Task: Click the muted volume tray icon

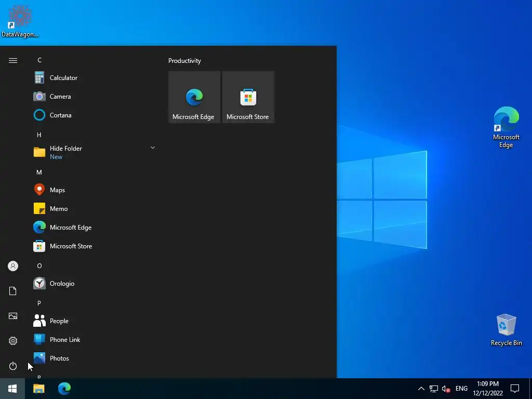Action: pyautogui.click(x=446, y=389)
